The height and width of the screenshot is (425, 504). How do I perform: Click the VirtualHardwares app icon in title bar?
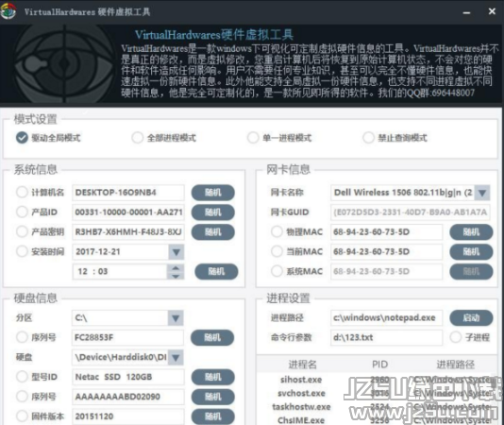point(8,11)
